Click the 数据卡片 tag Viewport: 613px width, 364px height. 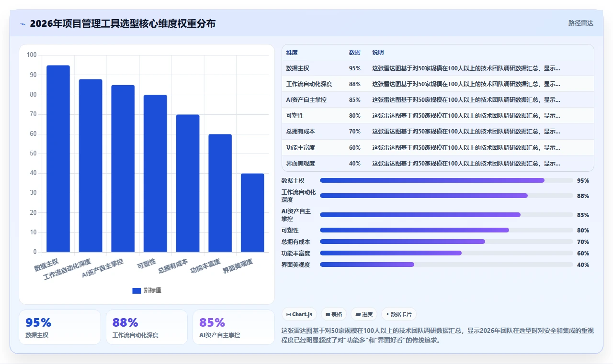click(x=399, y=314)
